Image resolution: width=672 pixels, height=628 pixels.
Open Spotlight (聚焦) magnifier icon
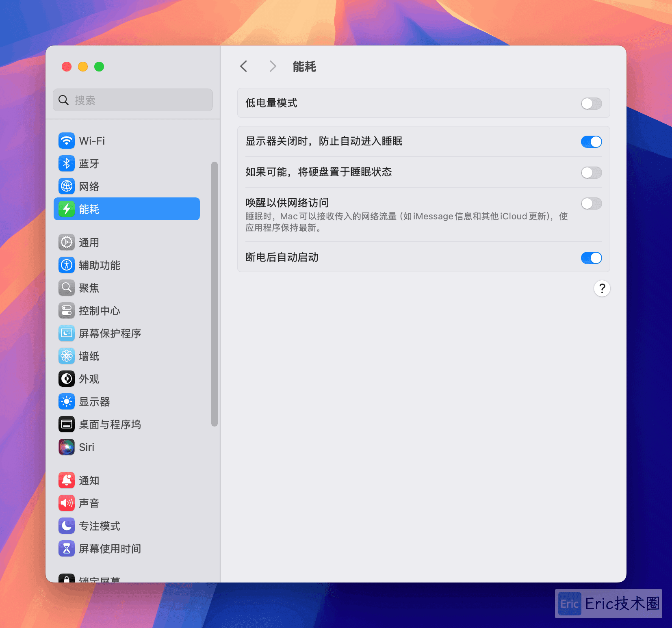tap(67, 288)
